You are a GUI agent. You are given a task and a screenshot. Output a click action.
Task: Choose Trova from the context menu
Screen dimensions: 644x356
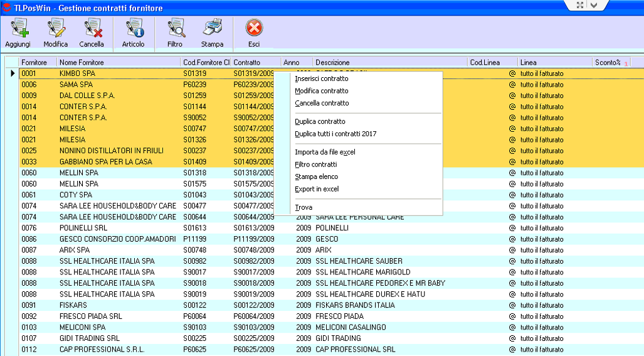point(304,207)
